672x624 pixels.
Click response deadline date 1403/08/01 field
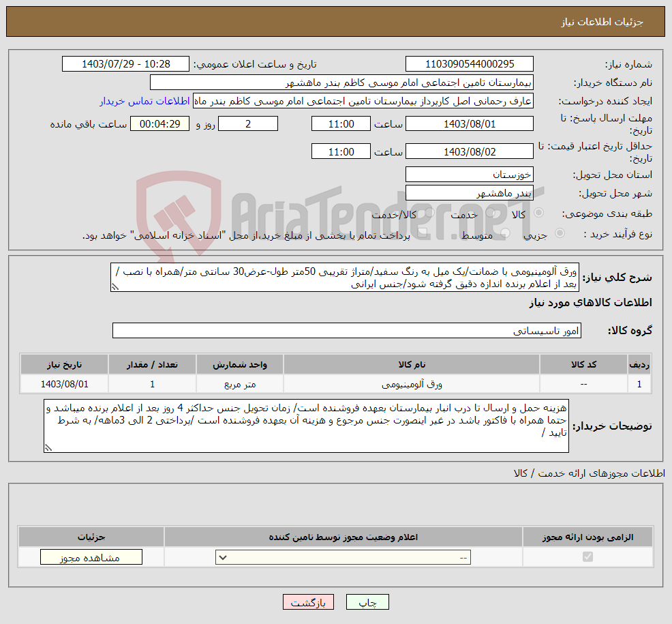coord(470,124)
